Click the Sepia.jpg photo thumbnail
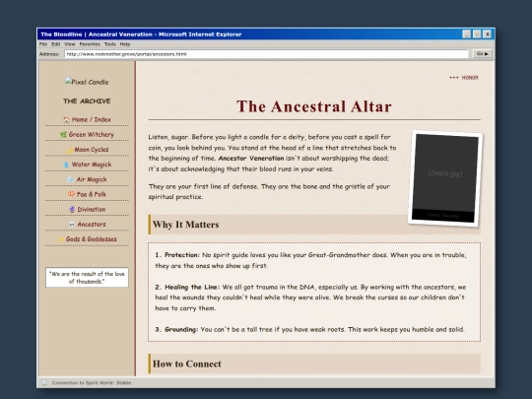 [x=445, y=178]
